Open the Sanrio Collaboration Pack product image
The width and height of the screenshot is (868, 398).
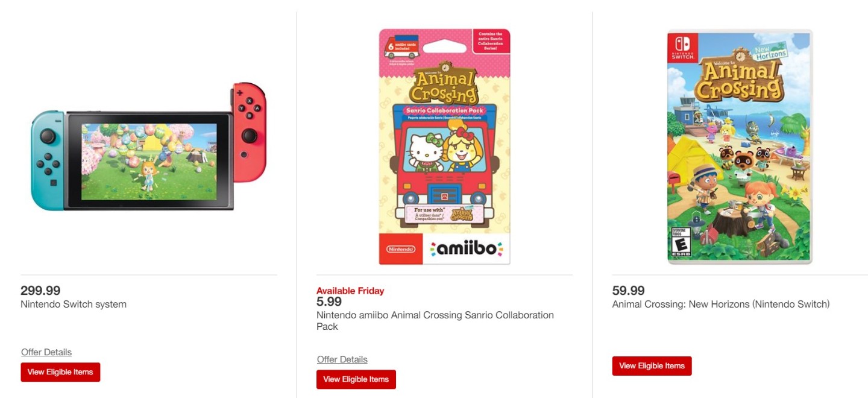click(444, 147)
